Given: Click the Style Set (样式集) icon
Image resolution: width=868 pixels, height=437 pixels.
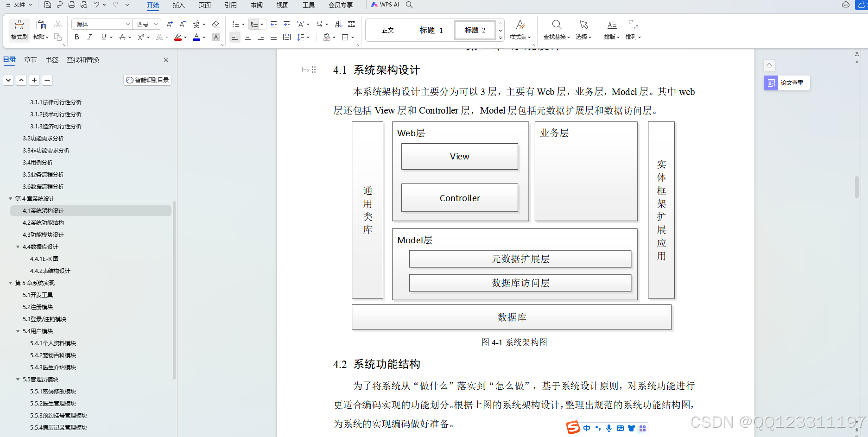Looking at the screenshot, I should coord(520,25).
